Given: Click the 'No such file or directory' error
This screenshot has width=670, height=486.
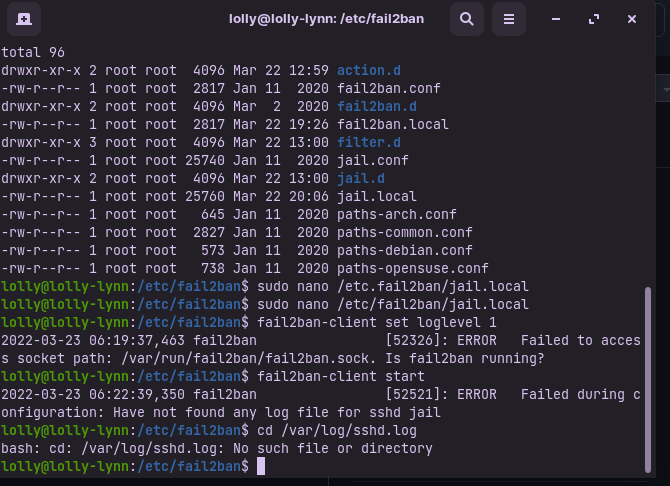Looking at the screenshot, I should pos(333,448).
